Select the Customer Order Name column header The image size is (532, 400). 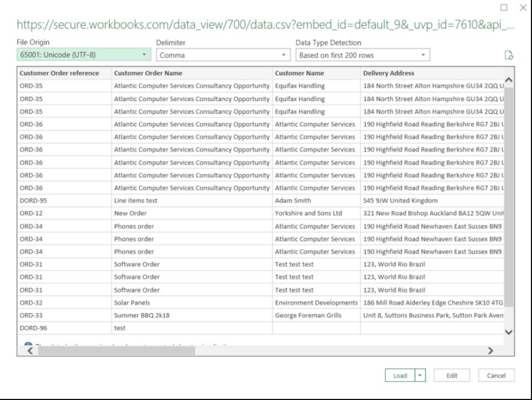click(x=148, y=73)
